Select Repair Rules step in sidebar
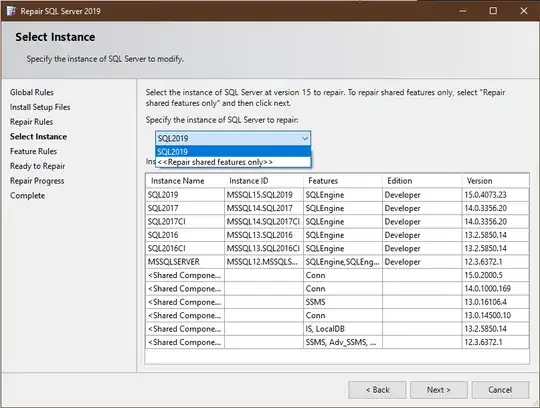This screenshot has width=540, height=408. click(x=31, y=122)
